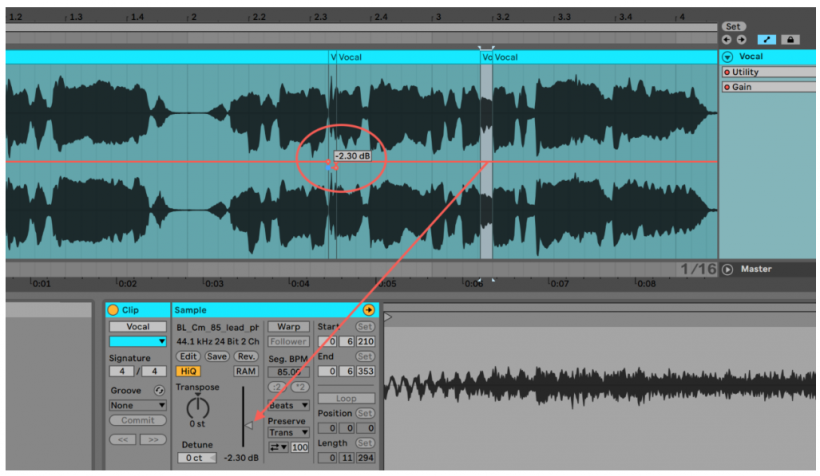Click the Length Set button
Screen dimensions: 820x476
tap(365, 443)
